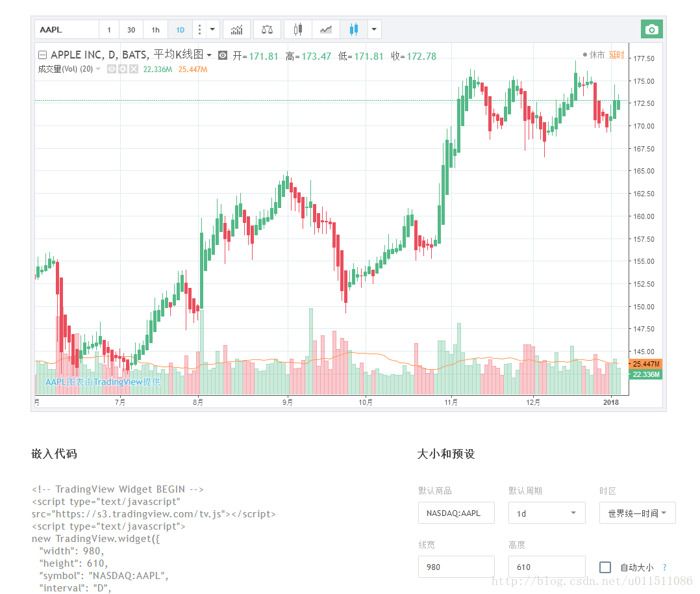The height and width of the screenshot is (594, 700).
Task: Click the 9月 label on time axis
Action: pyautogui.click(x=288, y=402)
